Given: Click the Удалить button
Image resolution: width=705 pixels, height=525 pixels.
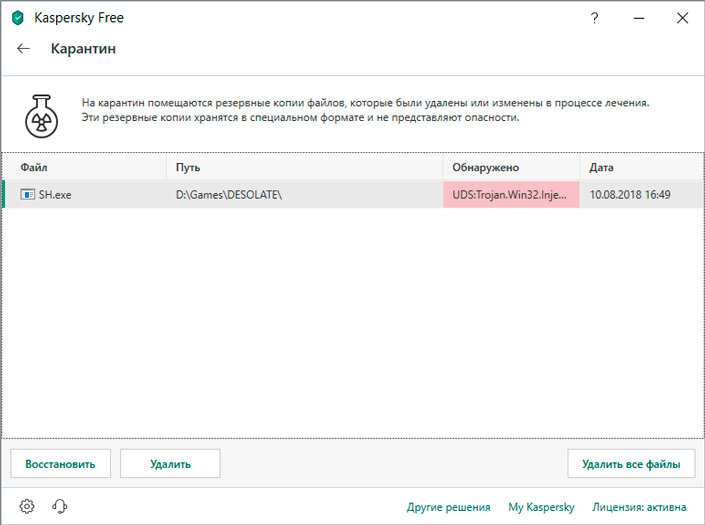Looking at the screenshot, I should [170, 463].
